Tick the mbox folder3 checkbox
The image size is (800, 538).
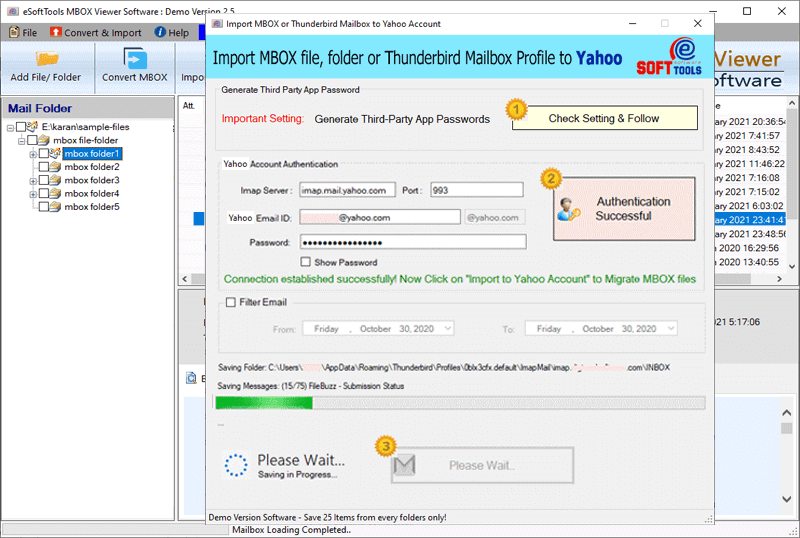click(x=44, y=180)
